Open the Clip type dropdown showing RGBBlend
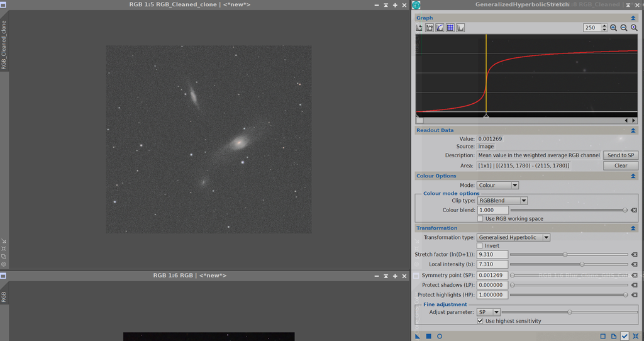The width and height of the screenshot is (644, 341). click(502, 201)
